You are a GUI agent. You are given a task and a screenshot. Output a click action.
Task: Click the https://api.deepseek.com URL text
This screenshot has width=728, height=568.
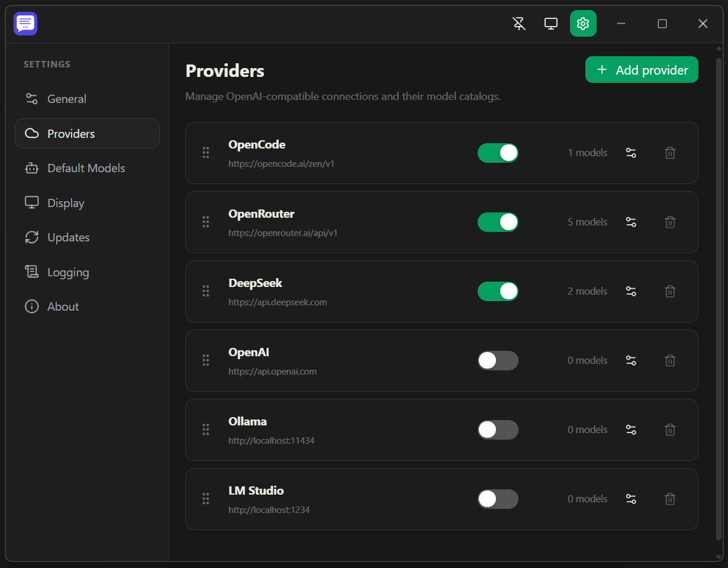(x=278, y=302)
